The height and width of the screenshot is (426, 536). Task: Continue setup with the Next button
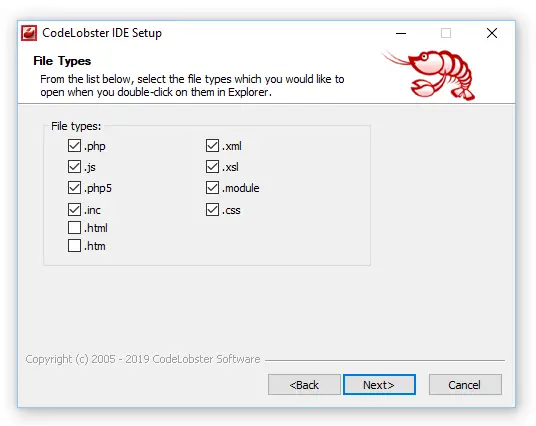click(x=379, y=385)
